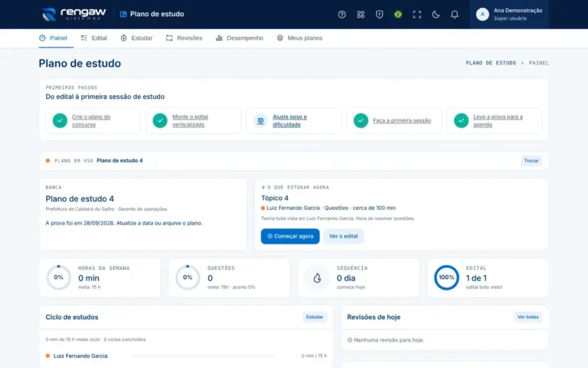Click 'Luiz Fernando Garcia' in Ciclo de estudos
Screen dimensions: 588x368
pos(80,356)
